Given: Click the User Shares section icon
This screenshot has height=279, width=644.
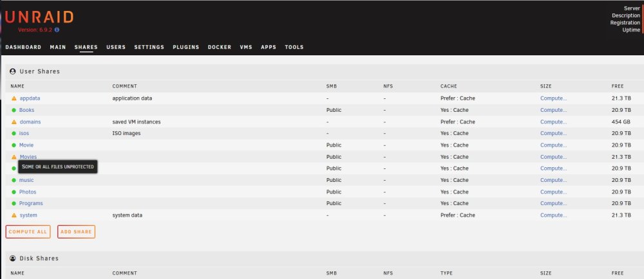Looking at the screenshot, I should [x=13, y=71].
